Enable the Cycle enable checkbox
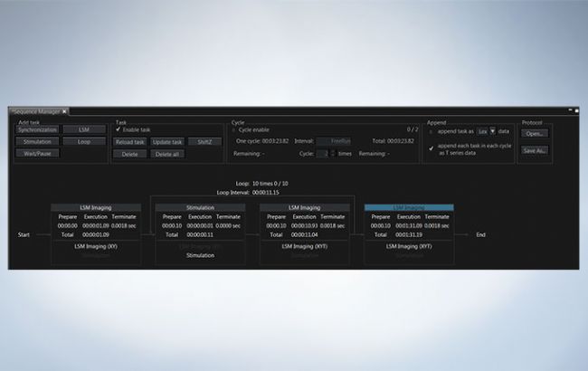The height and width of the screenshot is (371, 588). tap(232, 129)
